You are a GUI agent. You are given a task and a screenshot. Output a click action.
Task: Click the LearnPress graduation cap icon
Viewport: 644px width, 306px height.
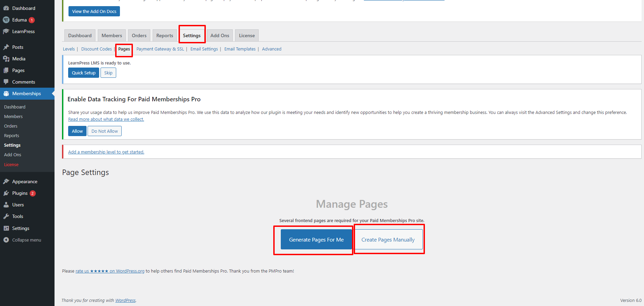(6, 31)
